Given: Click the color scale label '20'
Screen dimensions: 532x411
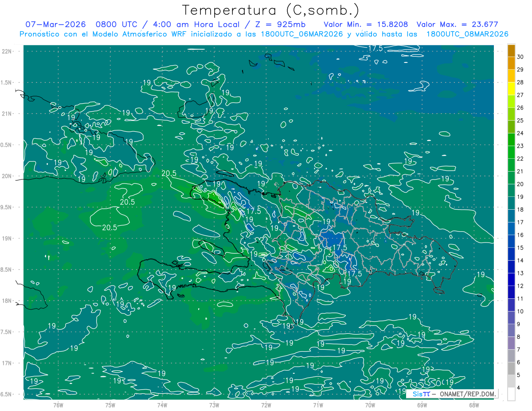Looking at the screenshot, I should pyautogui.click(x=520, y=184).
